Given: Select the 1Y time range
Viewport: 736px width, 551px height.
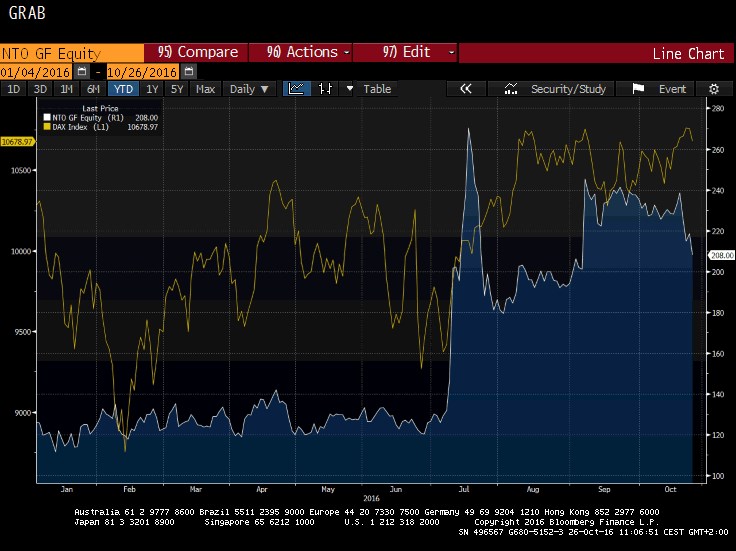Looking at the screenshot, I should pos(152,89).
